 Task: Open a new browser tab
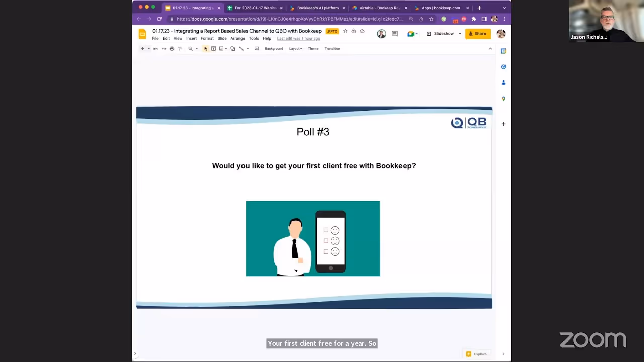pyautogui.click(x=479, y=8)
